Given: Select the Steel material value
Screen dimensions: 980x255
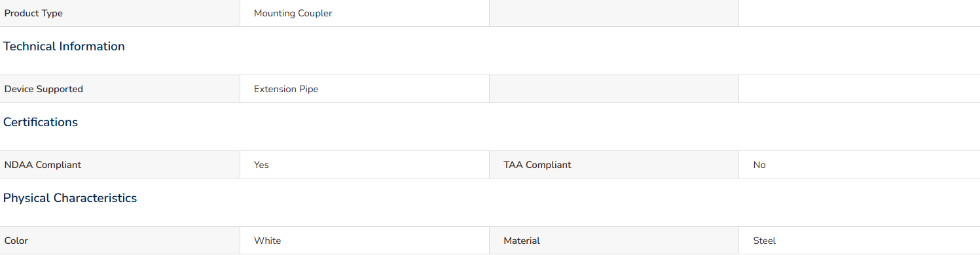Looking at the screenshot, I should pos(765,241).
